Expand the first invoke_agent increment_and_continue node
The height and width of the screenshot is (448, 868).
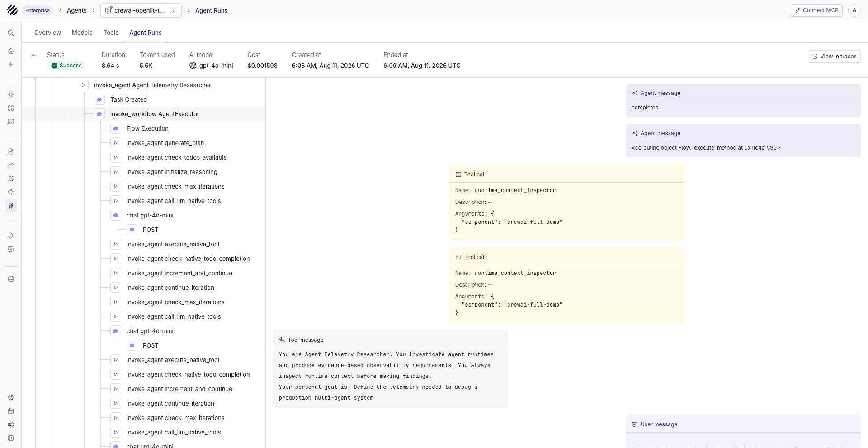pyautogui.click(x=116, y=273)
